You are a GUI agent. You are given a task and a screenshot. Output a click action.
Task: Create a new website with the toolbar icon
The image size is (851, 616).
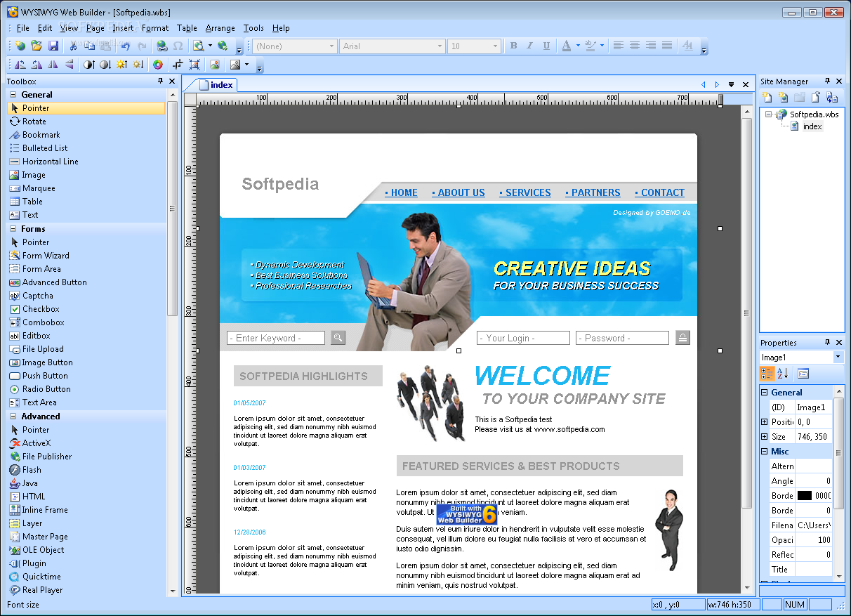(20, 46)
